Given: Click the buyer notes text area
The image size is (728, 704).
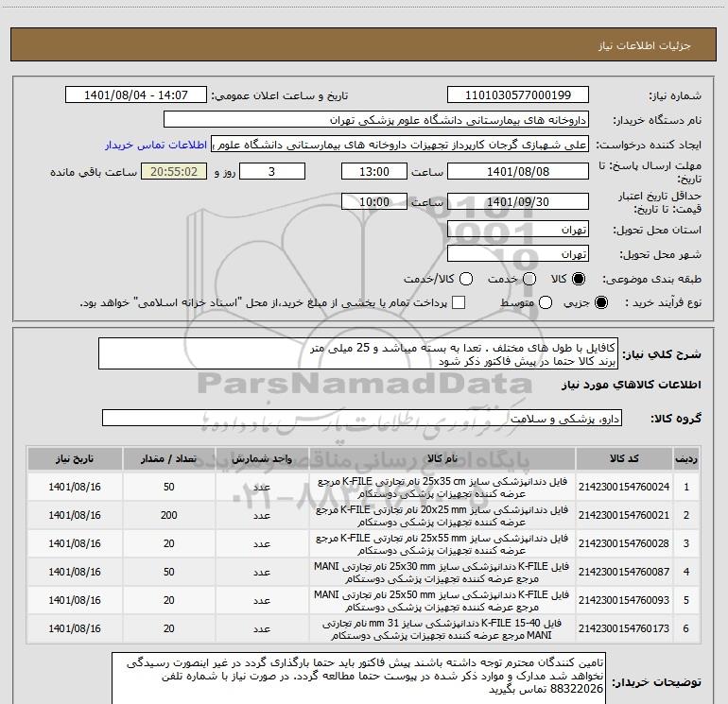Looking at the screenshot, I should pos(358,678).
